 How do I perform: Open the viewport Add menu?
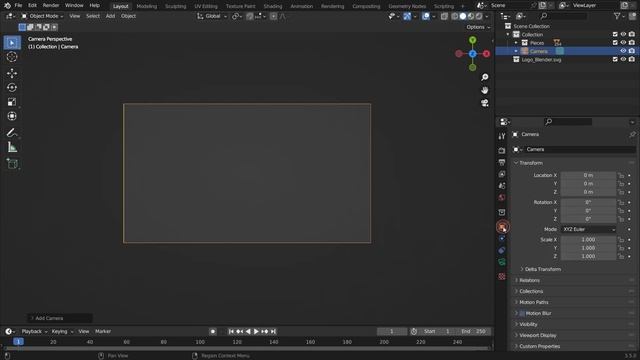pos(110,16)
